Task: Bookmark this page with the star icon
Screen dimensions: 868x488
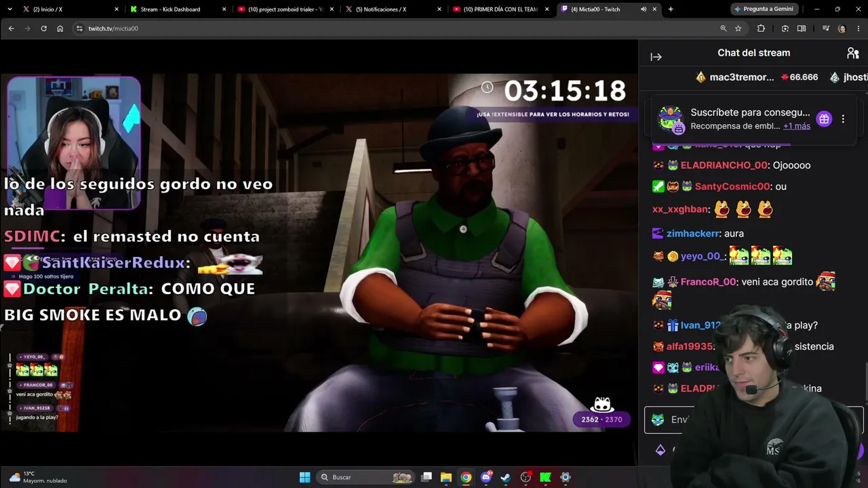Action: tap(738, 28)
